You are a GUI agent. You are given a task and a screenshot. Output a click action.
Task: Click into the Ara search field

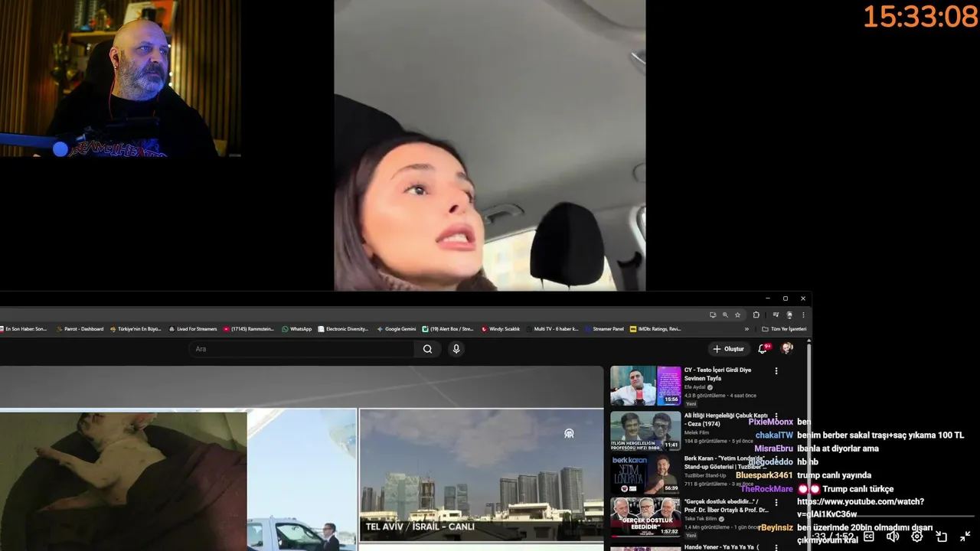pyautogui.click(x=302, y=349)
